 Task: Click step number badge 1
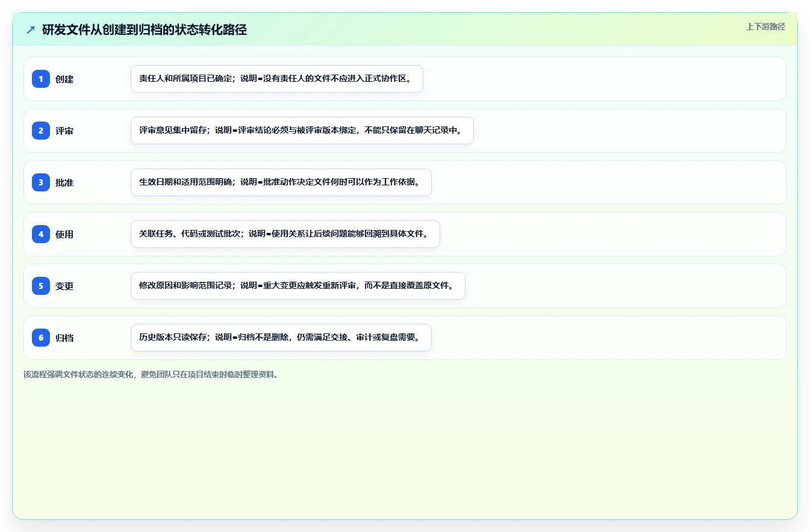(41, 79)
